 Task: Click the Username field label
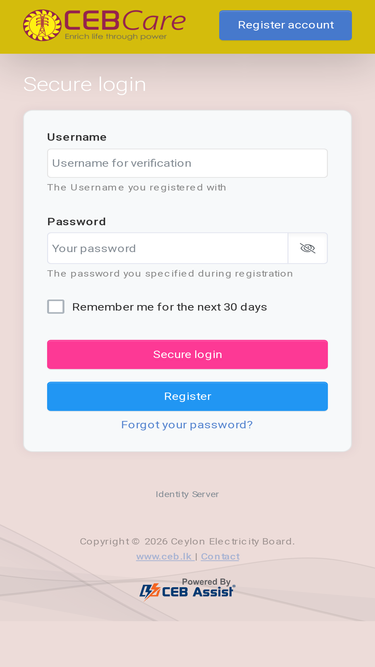click(x=77, y=137)
